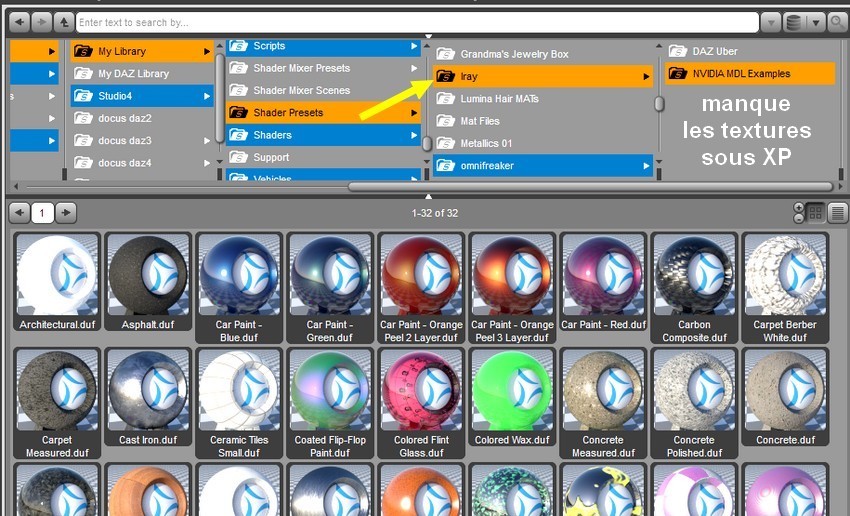850x516 pixels.
Task: Select the Concrete.duf thumbnail
Action: click(x=785, y=398)
